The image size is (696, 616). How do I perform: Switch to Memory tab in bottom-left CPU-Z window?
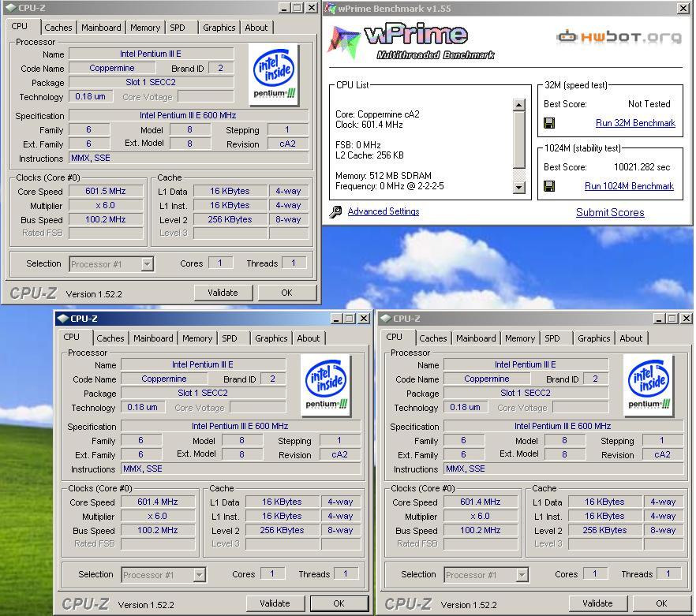tap(197, 338)
